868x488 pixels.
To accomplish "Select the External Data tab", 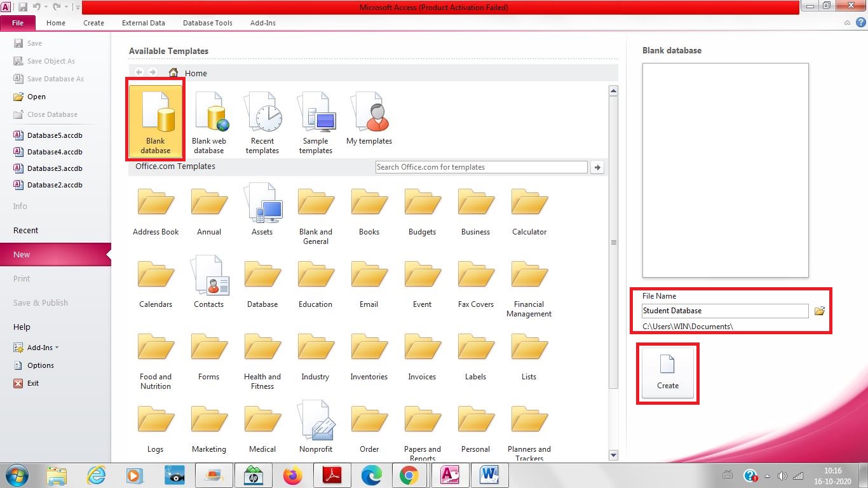I will click(144, 23).
